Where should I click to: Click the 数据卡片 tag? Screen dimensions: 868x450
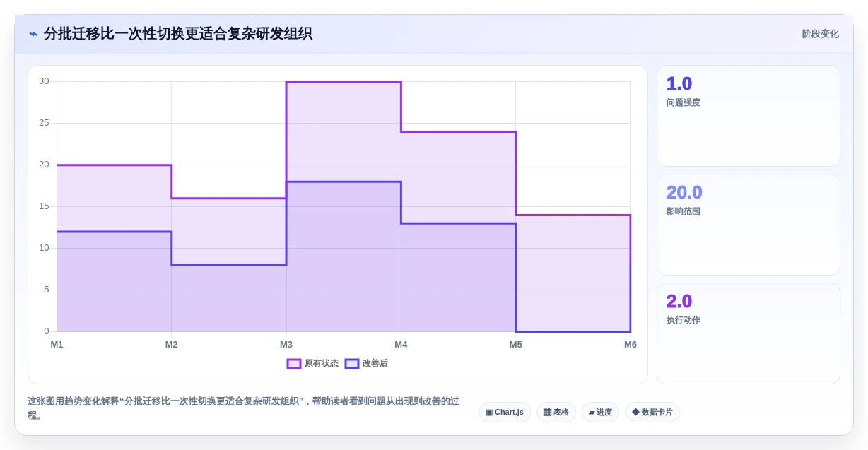click(652, 413)
